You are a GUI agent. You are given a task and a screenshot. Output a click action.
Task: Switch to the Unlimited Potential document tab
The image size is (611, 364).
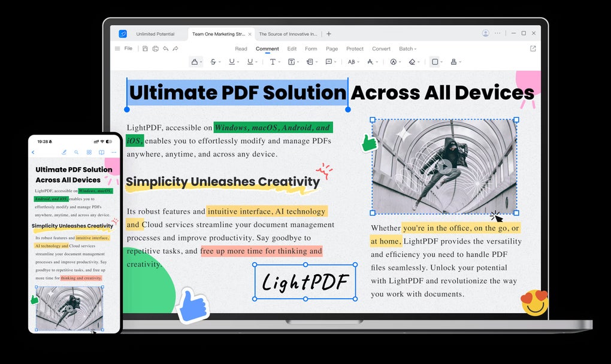[x=155, y=34]
